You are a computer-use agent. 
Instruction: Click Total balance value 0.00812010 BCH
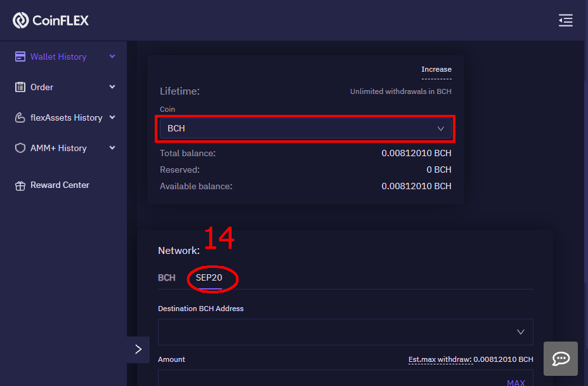click(x=416, y=153)
